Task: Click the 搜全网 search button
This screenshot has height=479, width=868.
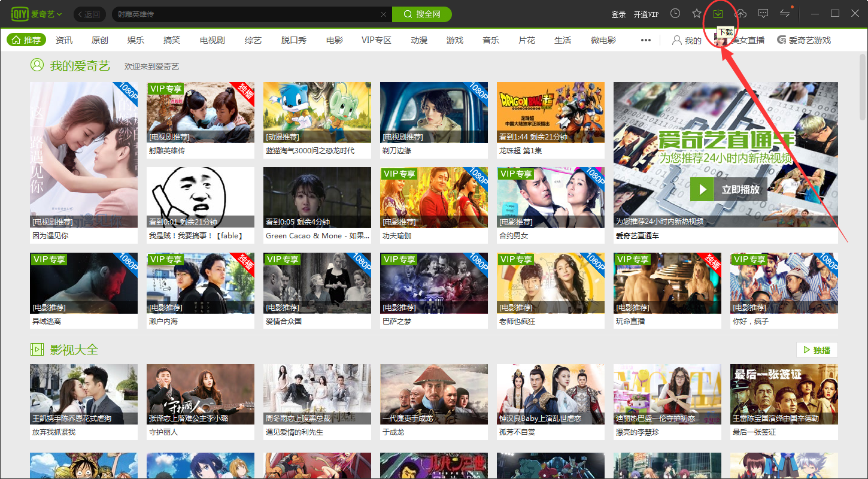Action: click(422, 14)
